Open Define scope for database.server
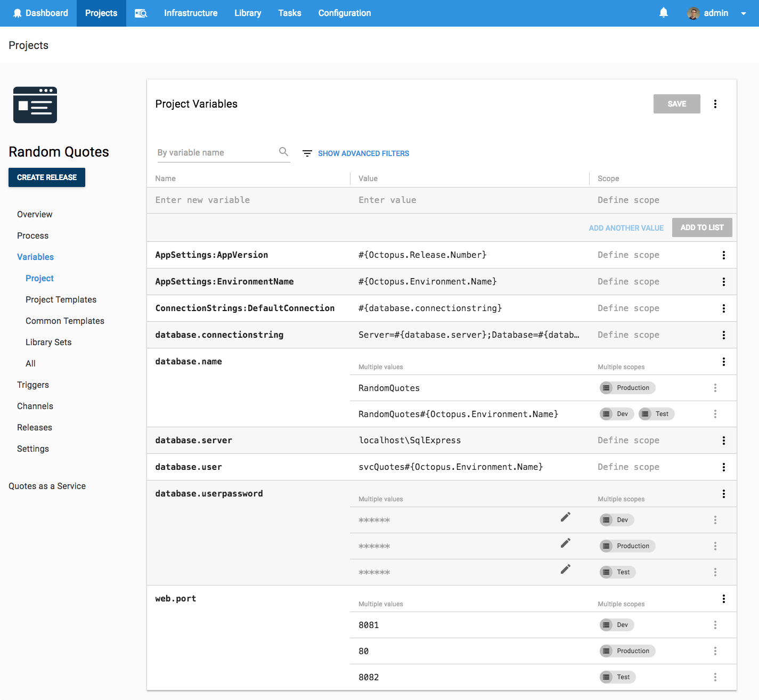The width and height of the screenshot is (759, 700). click(628, 441)
